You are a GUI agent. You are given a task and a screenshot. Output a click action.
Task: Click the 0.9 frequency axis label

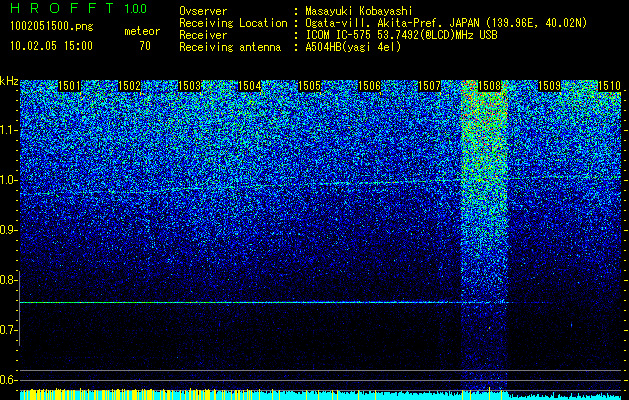pos(9,230)
